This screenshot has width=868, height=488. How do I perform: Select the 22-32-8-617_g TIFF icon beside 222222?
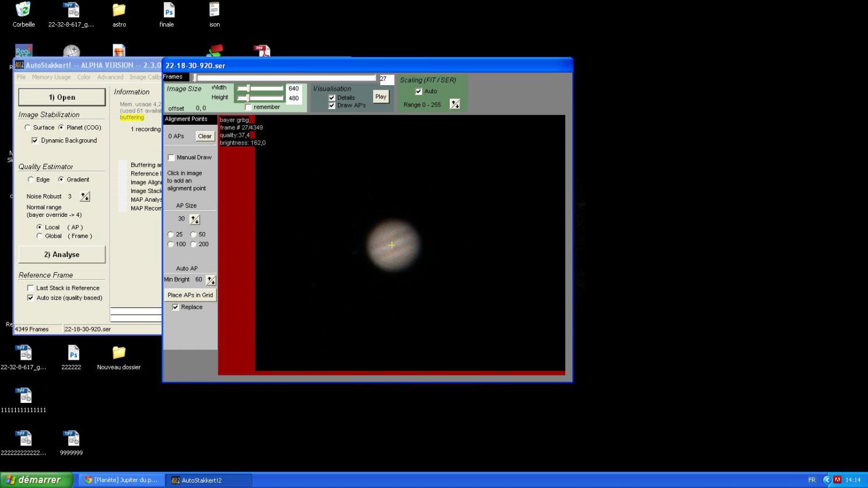[x=23, y=353]
